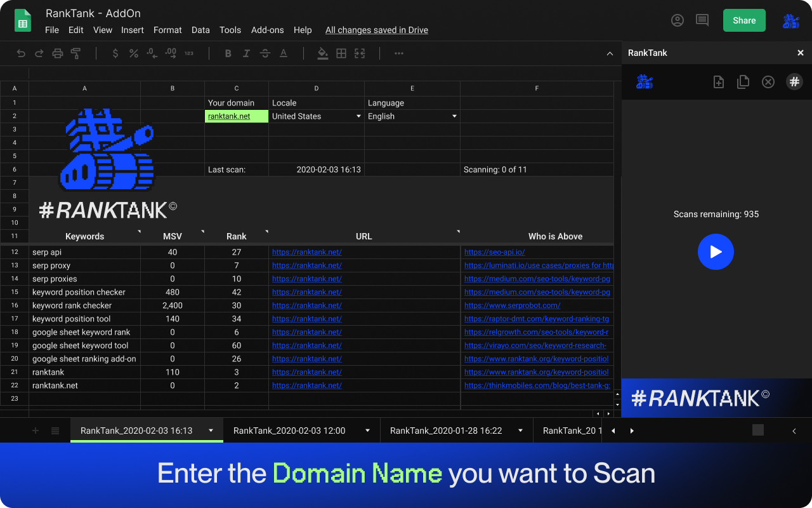Close the RankTank sidebar
Screen dimensions: 812x508
[x=801, y=53]
